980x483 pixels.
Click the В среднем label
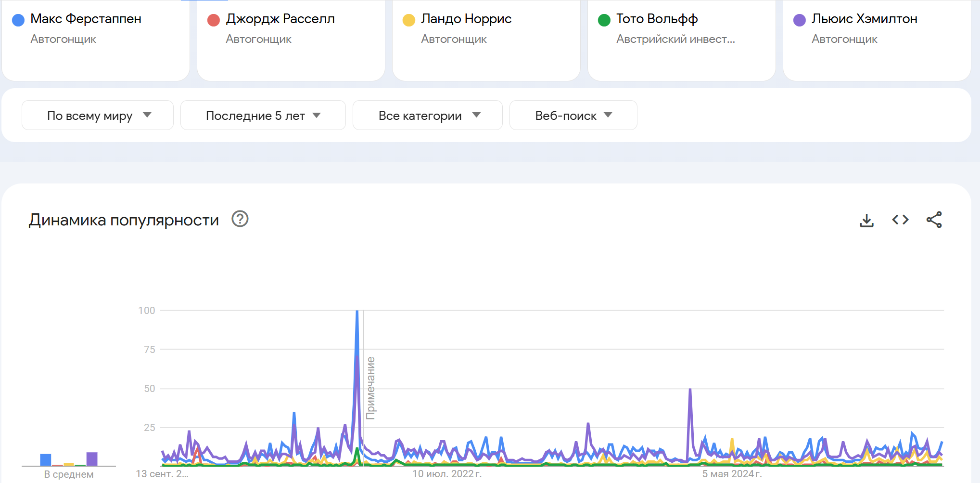tap(69, 474)
